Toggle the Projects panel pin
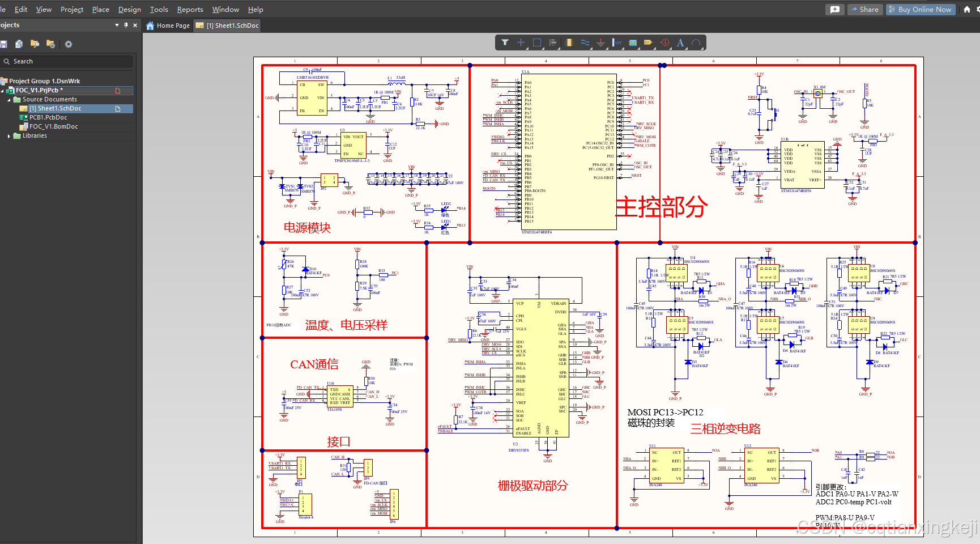 click(x=126, y=25)
